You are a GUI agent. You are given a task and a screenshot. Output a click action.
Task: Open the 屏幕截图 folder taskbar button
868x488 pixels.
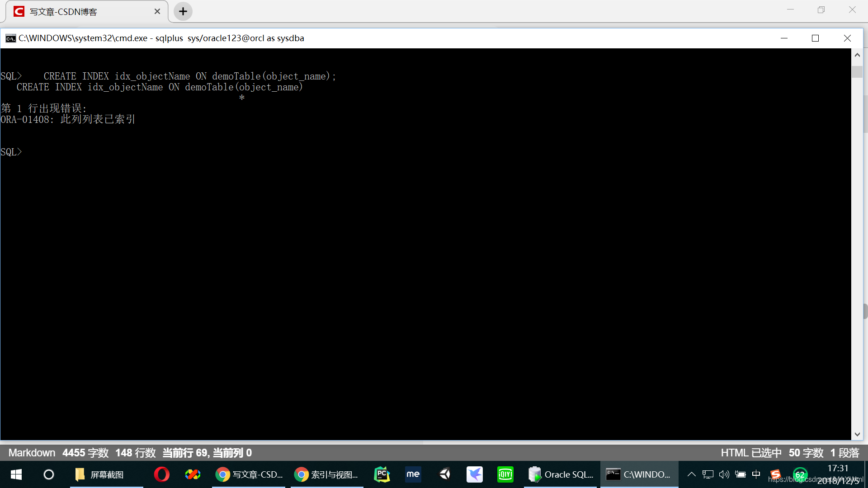coord(106,474)
